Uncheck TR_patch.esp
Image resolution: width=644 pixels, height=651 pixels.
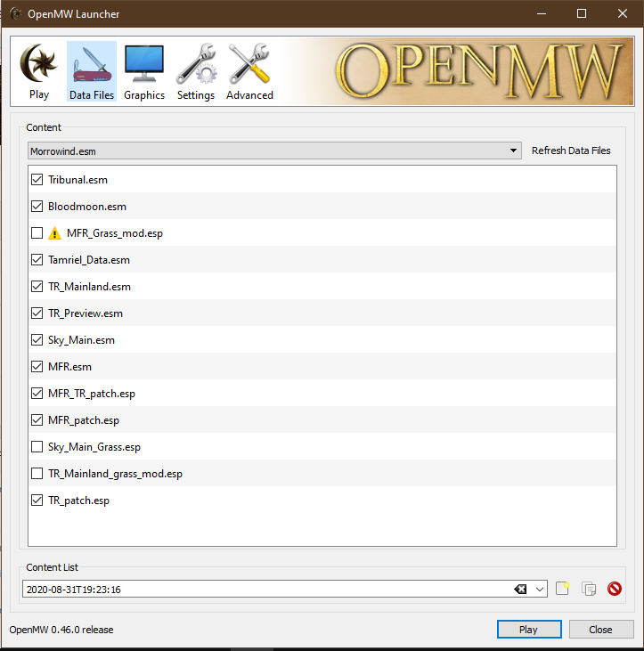pos(37,500)
